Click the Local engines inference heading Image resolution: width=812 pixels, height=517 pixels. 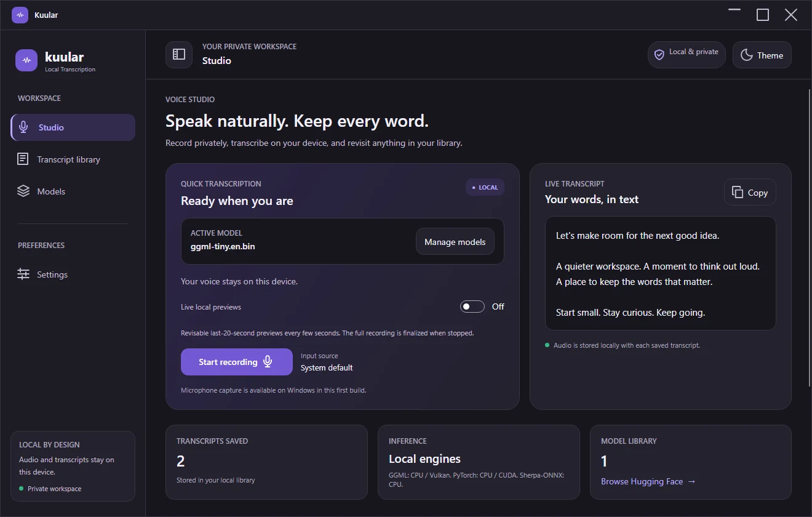424,459
